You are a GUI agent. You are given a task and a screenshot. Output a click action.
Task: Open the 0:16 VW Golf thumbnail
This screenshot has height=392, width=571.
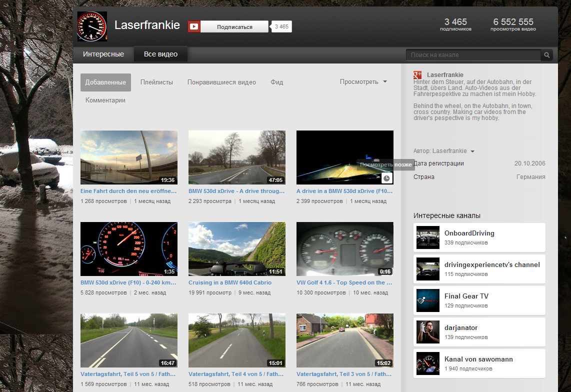[345, 249]
